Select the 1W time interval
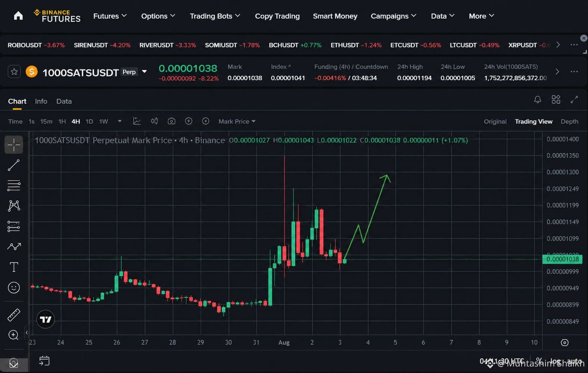 [x=103, y=121]
